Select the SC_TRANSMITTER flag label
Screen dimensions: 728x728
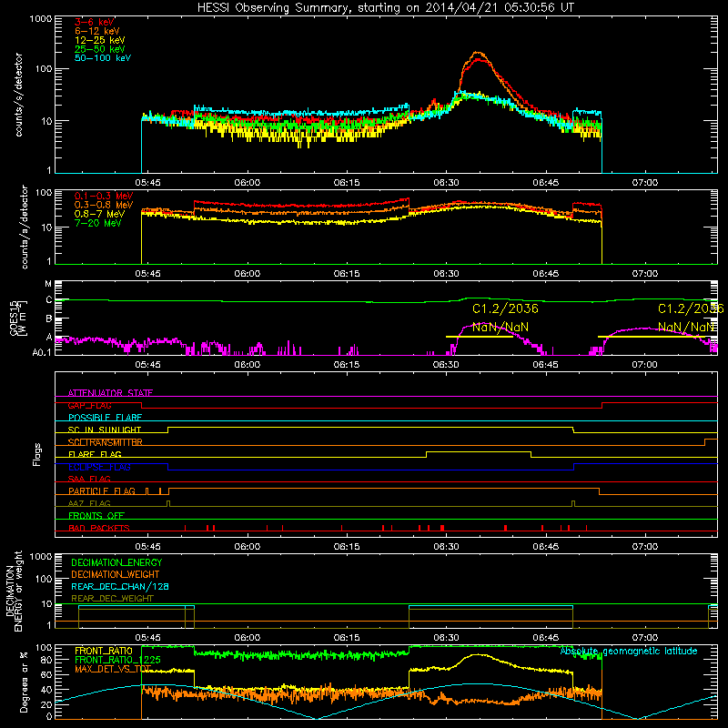pos(106,442)
